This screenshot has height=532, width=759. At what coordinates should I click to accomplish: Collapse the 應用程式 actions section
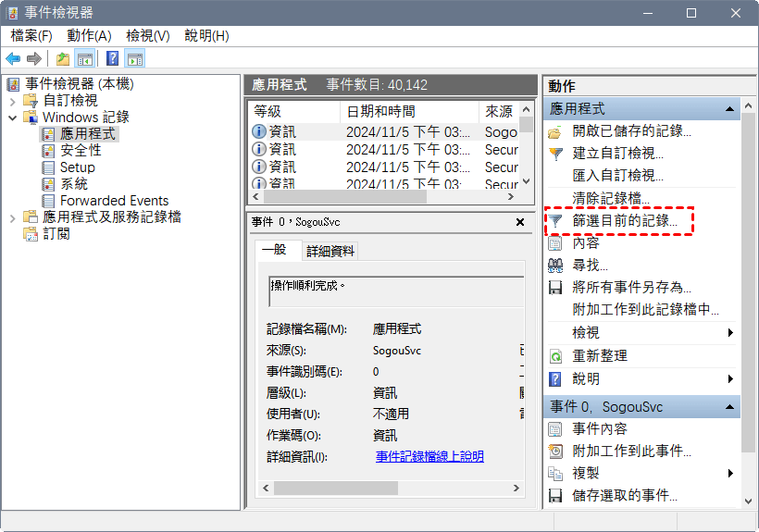pyautogui.click(x=730, y=109)
